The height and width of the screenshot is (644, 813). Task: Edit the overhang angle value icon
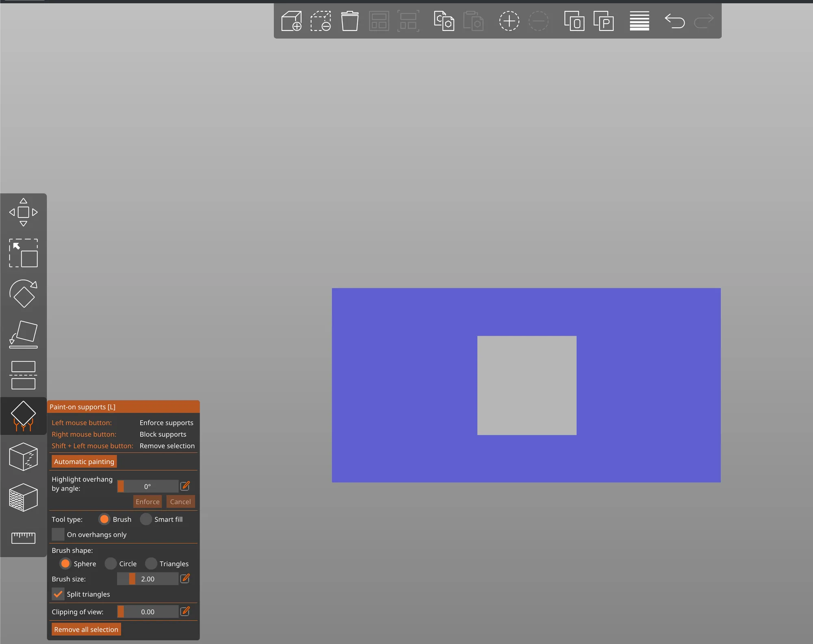point(185,486)
